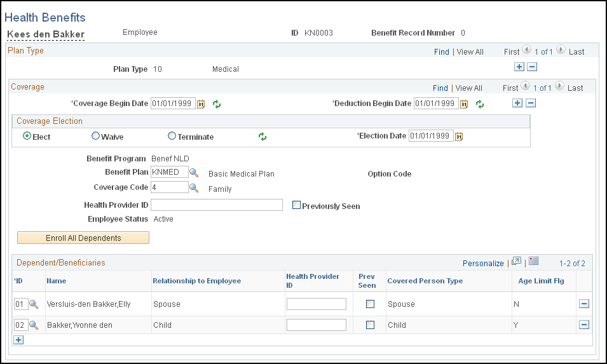This screenshot has height=364, width=607.
Task: Look up Benefit Plan with magnifier icon
Action: (x=194, y=173)
